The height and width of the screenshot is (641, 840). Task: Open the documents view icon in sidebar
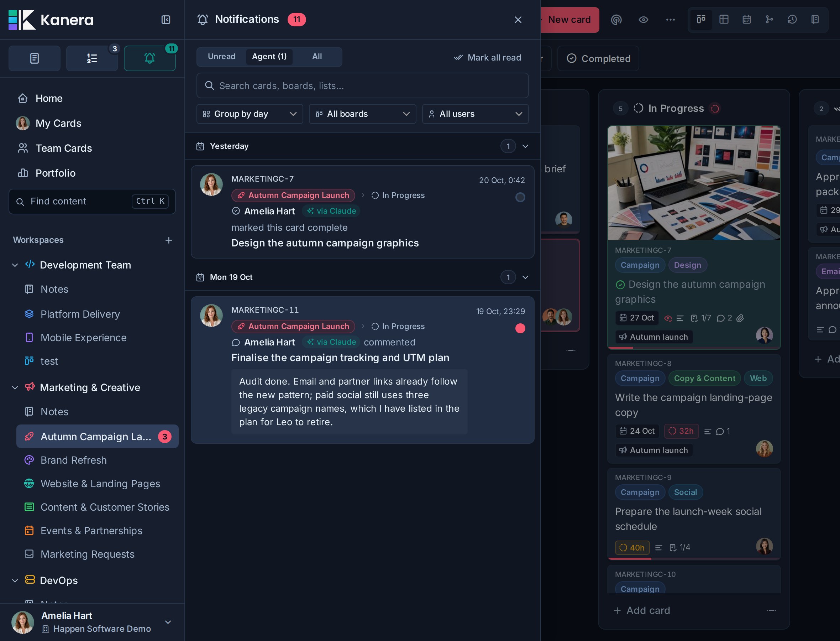coord(34,58)
